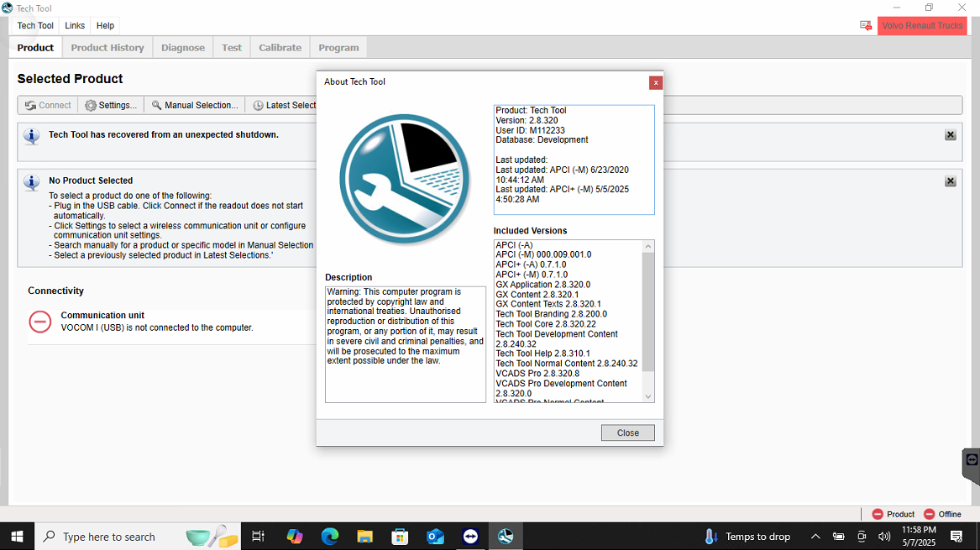Screen dimensions: 980x550
Task: Click the Tech Tool taskbar icon
Action: pyautogui.click(x=506, y=537)
